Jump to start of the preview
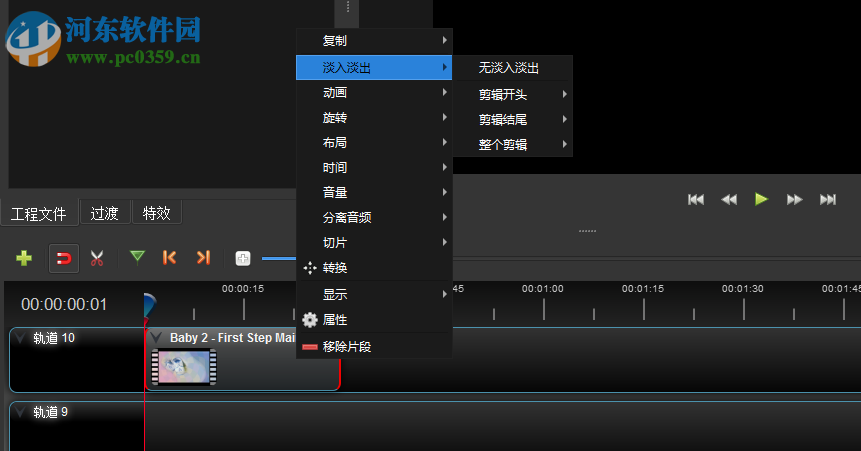 [696, 199]
